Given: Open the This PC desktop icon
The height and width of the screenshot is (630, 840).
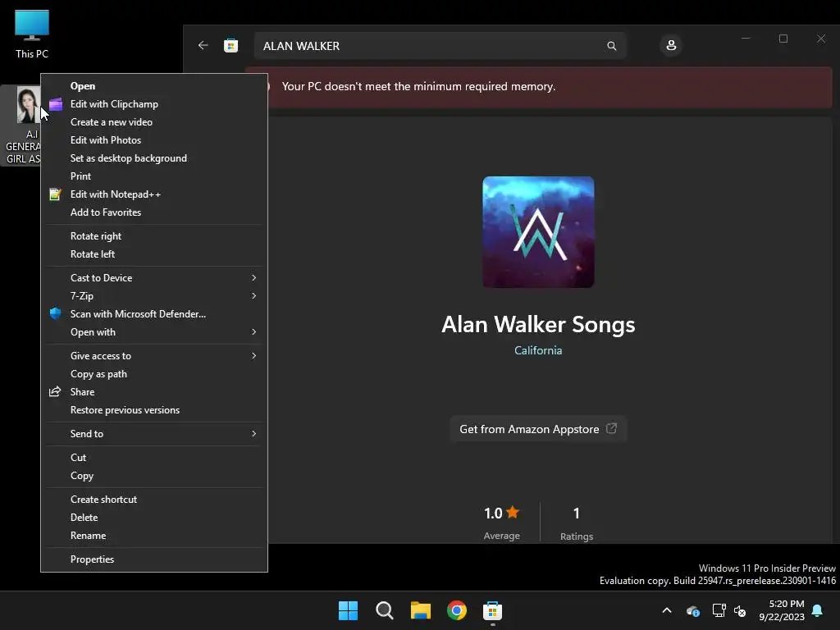Looking at the screenshot, I should (32, 34).
